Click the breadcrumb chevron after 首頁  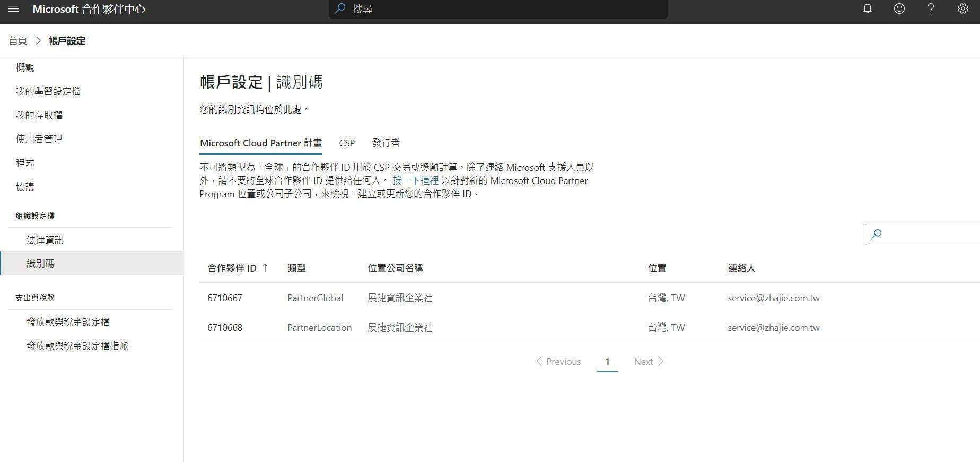click(38, 40)
